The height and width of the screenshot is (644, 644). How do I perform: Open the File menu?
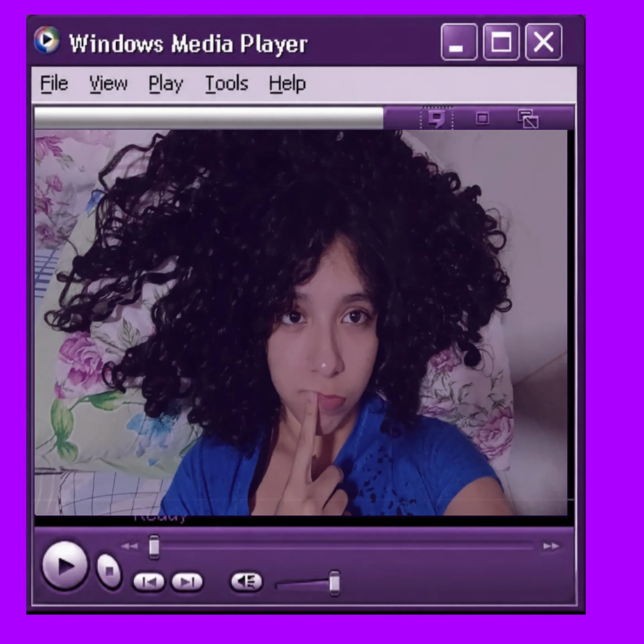coord(54,84)
